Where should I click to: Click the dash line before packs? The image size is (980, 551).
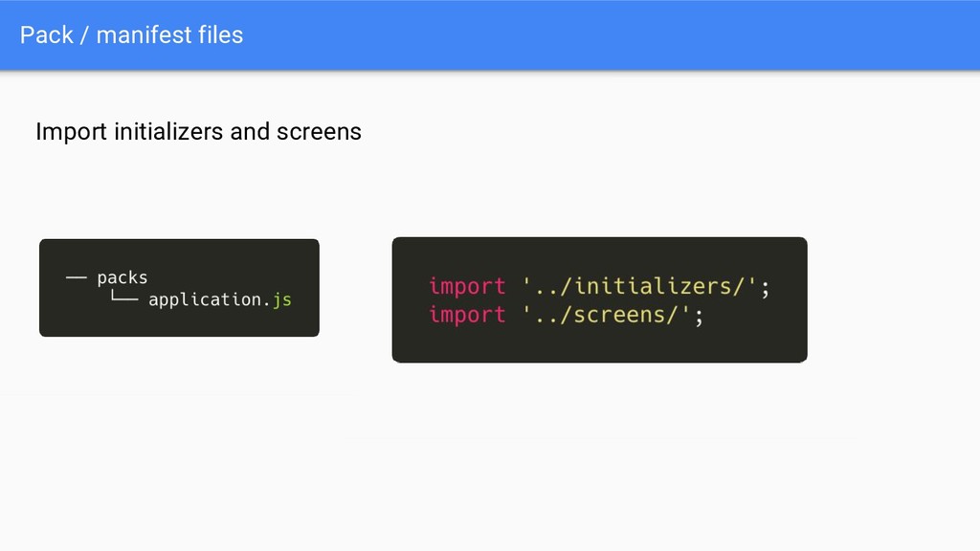(x=77, y=276)
